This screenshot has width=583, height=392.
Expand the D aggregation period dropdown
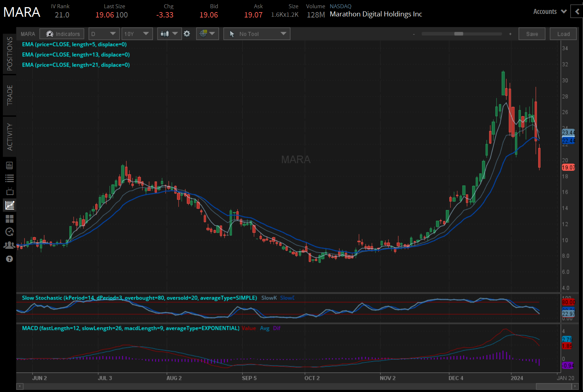click(x=104, y=34)
